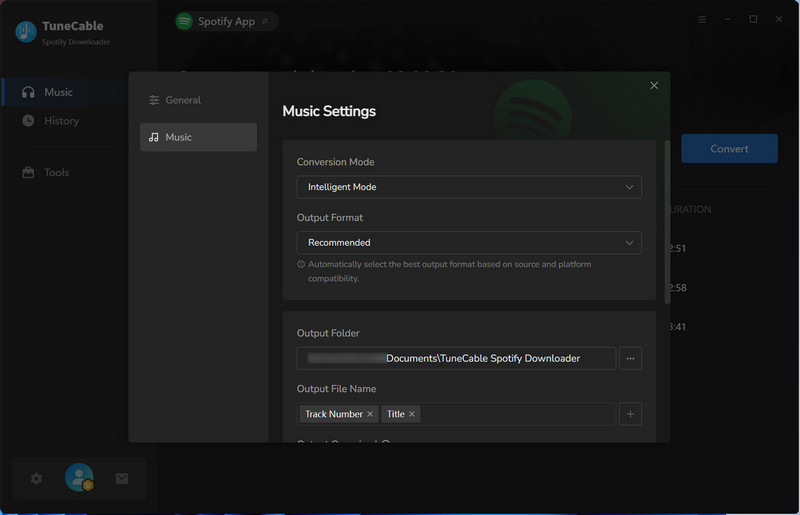This screenshot has width=800, height=515.
Task: Click the Output Folder path field
Action: pos(456,358)
